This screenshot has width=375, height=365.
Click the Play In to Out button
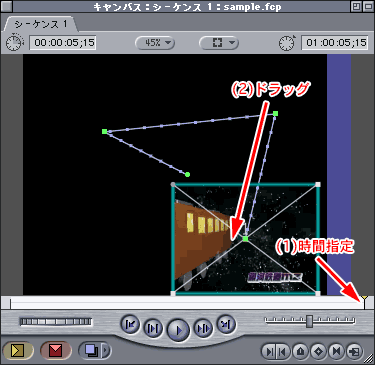(153, 328)
